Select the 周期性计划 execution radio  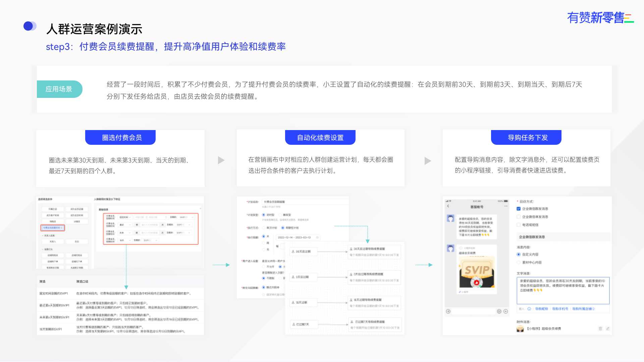pyautogui.click(x=283, y=228)
